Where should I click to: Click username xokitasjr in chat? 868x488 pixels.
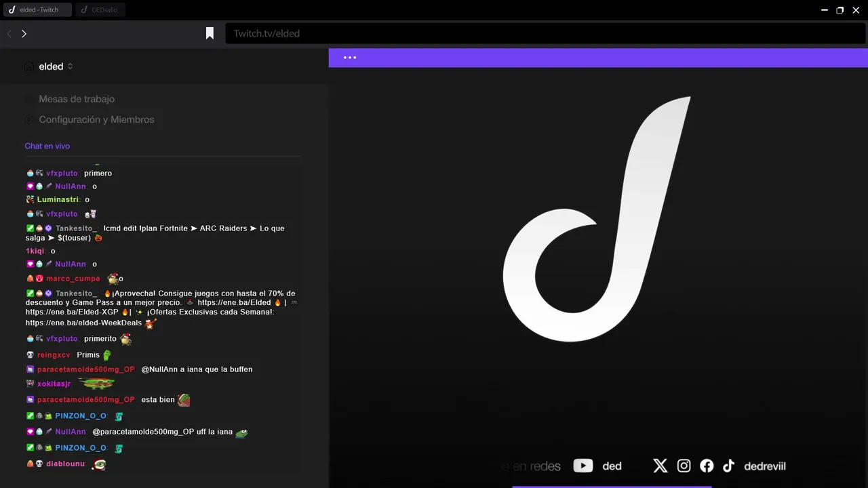54,384
